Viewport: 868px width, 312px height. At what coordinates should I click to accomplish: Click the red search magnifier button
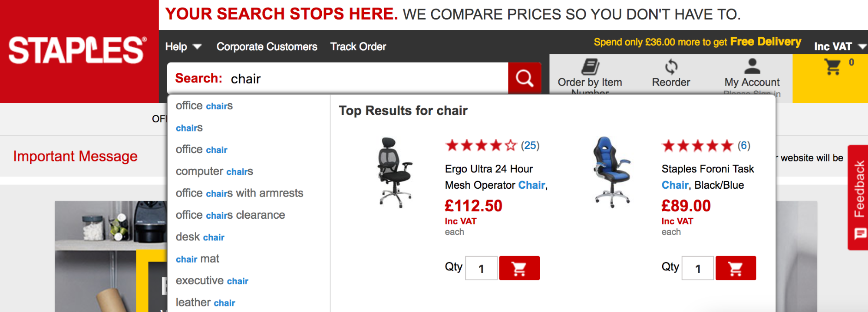tap(524, 78)
